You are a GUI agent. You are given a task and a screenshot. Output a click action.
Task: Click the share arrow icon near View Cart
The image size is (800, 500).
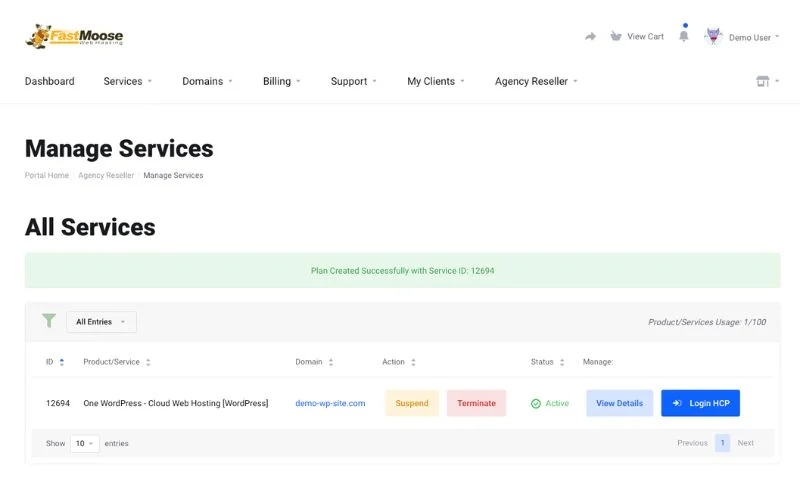(590, 36)
